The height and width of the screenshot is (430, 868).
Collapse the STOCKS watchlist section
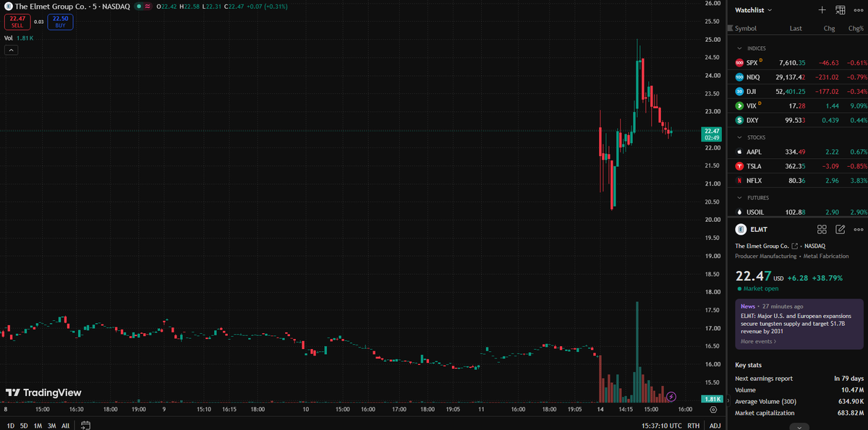(739, 137)
